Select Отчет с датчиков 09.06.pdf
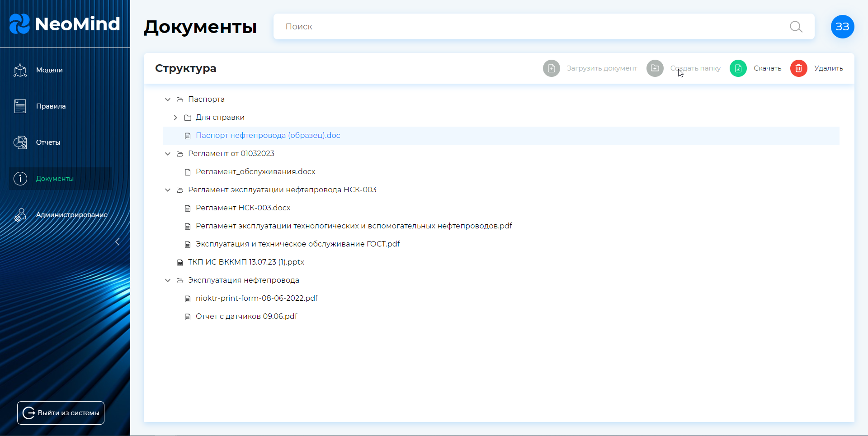The image size is (868, 436). (246, 317)
